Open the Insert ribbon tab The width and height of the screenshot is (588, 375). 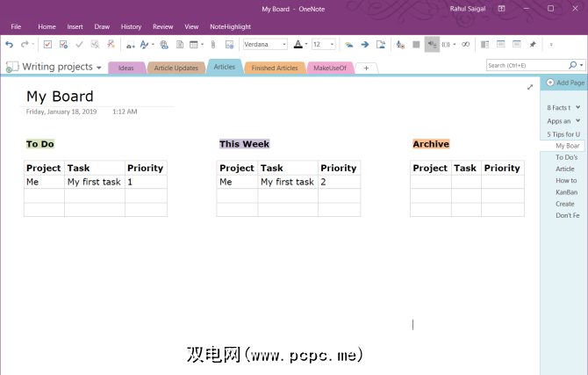pyautogui.click(x=75, y=27)
